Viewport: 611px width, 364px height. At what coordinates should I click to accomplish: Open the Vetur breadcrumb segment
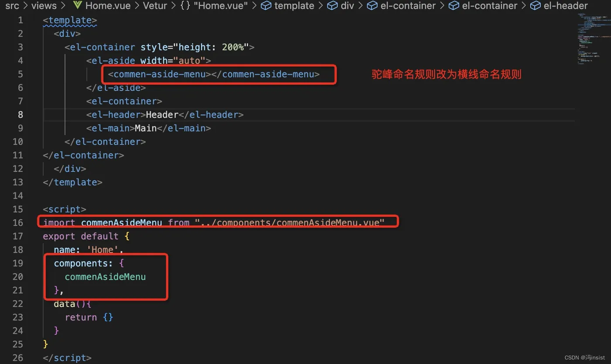(x=155, y=6)
